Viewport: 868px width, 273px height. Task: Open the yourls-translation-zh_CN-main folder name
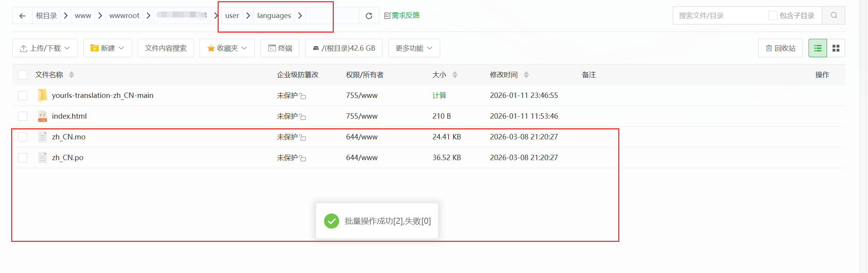pyautogui.click(x=102, y=95)
